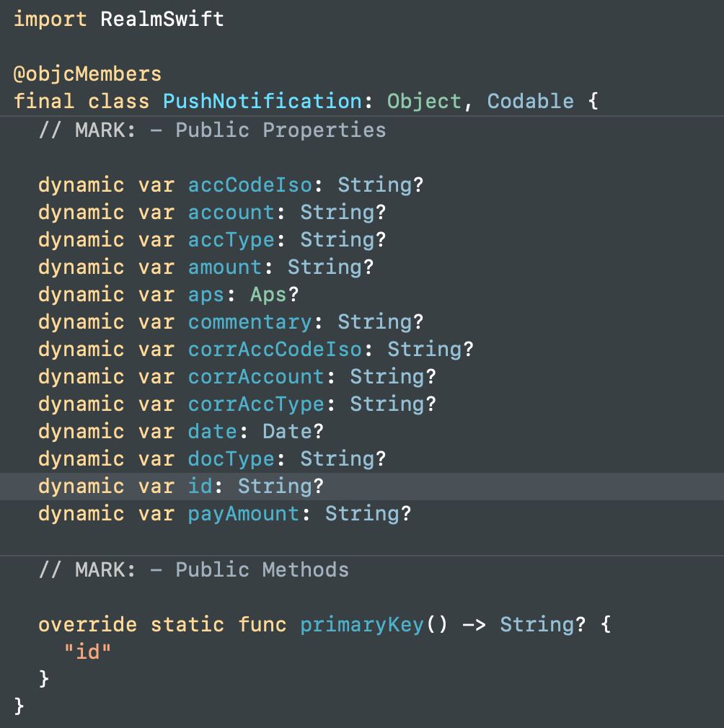
Task: Click the 'override' keyword
Action: tap(88, 624)
